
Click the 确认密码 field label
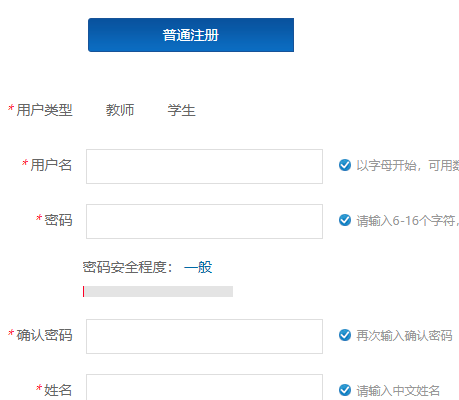pos(44,335)
